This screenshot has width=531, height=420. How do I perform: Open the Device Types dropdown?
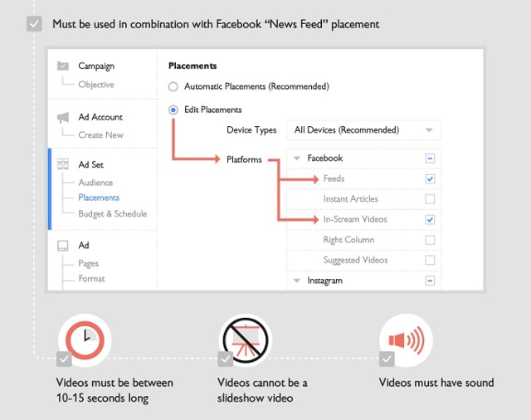(363, 130)
